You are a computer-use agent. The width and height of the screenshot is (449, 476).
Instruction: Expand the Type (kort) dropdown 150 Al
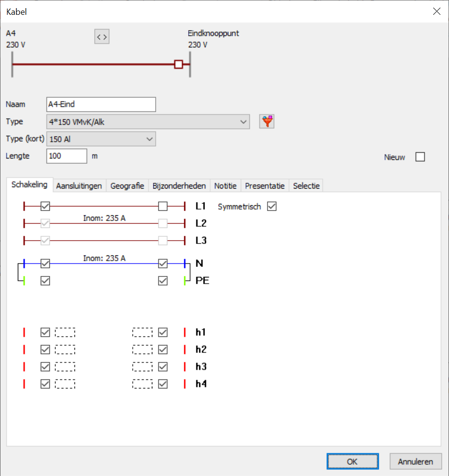(x=101, y=139)
